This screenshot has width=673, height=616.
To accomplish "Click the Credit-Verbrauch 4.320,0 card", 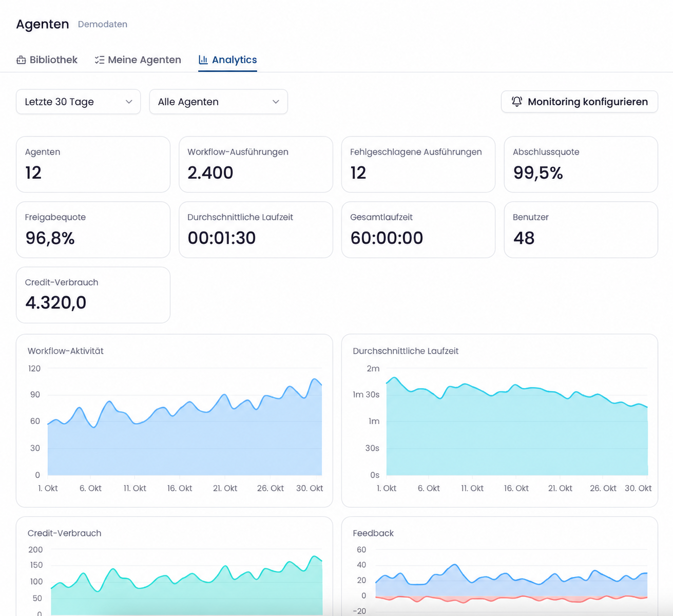I will (x=93, y=295).
